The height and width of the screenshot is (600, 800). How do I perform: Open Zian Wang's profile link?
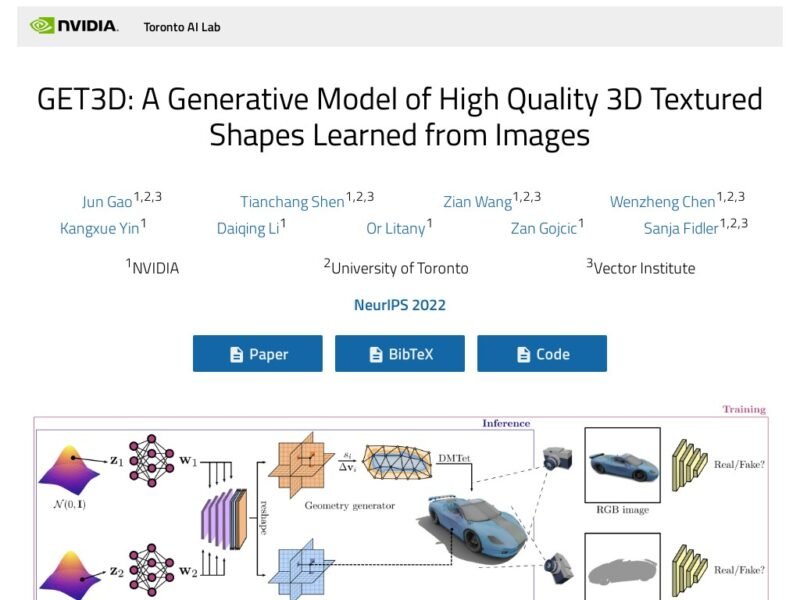tap(477, 202)
